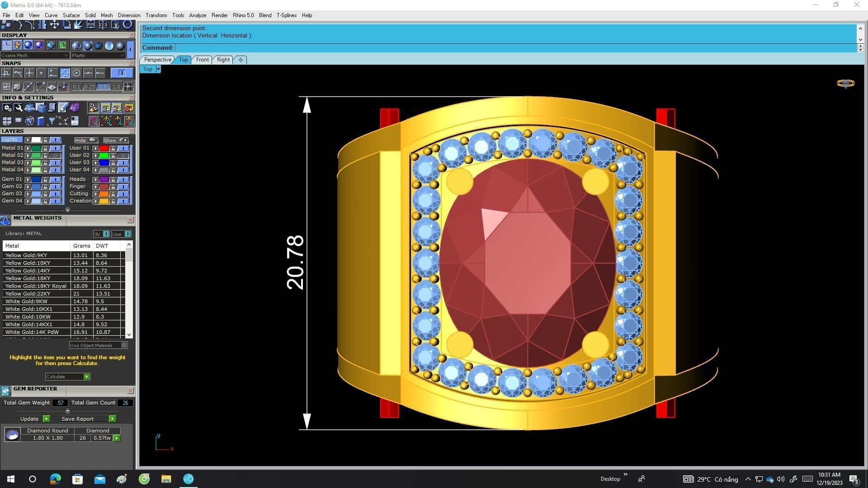The height and width of the screenshot is (488, 868).
Task: Choose the purple sphere rendered display icon
Action: (39, 45)
